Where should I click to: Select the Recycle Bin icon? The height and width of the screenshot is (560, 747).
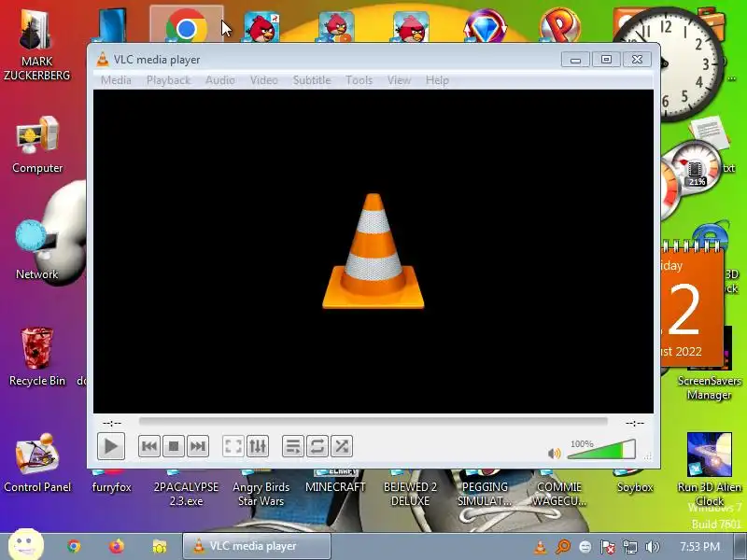[37, 357]
